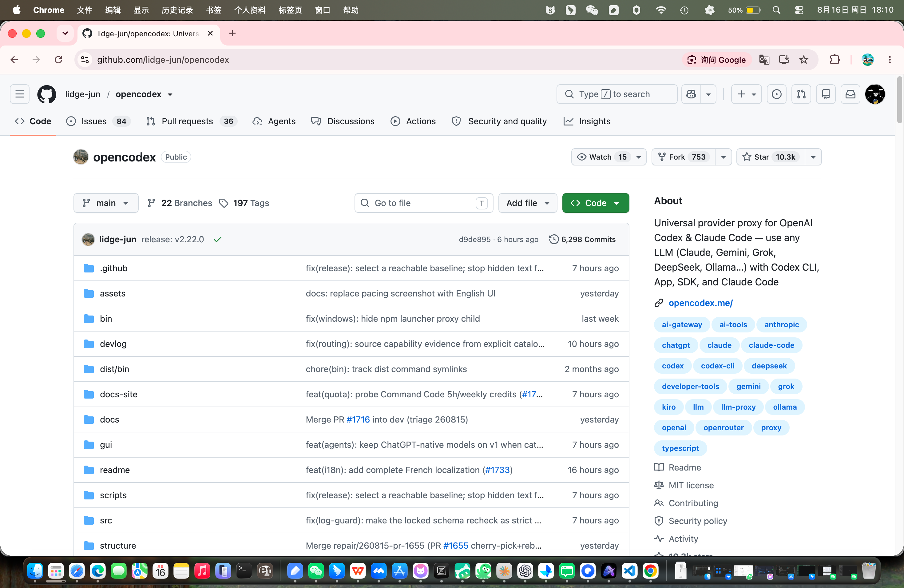
Task: Open Chrome's three-dot menu
Action: pyautogui.click(x=890, y=60)
